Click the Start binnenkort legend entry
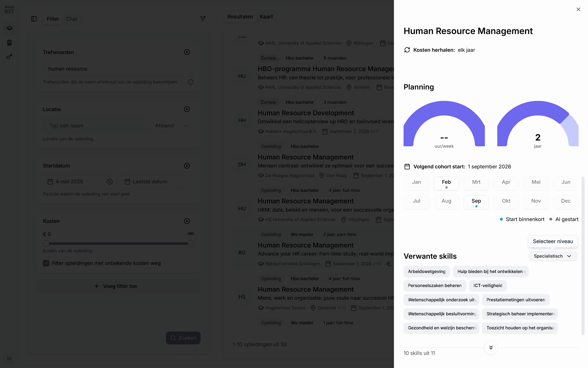The width and height of the screenshot is (588, 368). pyautogui.click(x=522, y=219)
